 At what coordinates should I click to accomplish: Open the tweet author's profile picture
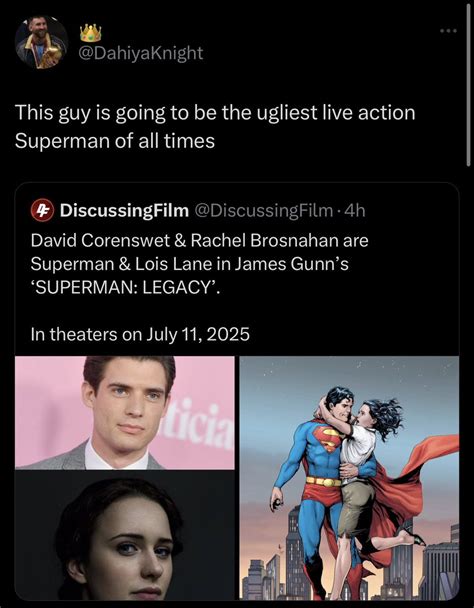click(x=42, y=42)
